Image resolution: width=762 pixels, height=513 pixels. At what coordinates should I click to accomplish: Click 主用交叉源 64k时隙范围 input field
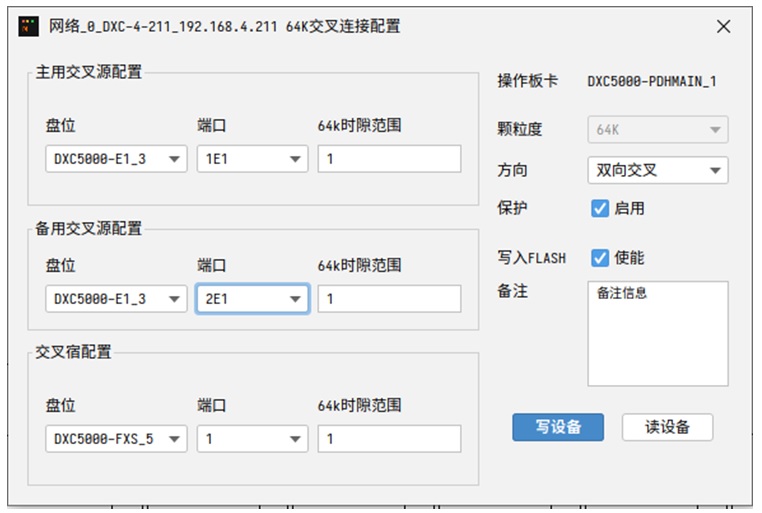(x=389, y=159)
